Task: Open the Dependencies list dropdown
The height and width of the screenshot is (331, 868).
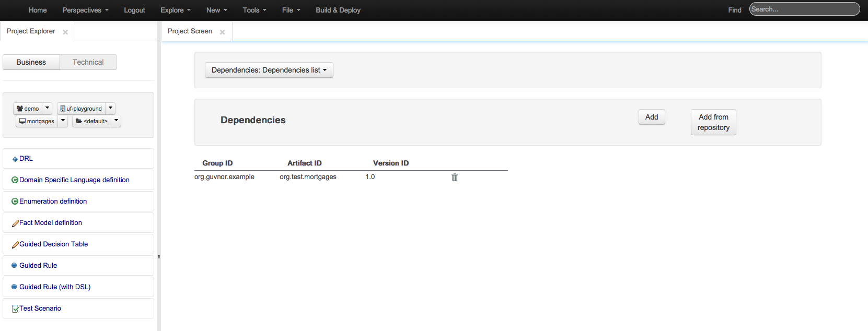Action: tap(269, 70)
